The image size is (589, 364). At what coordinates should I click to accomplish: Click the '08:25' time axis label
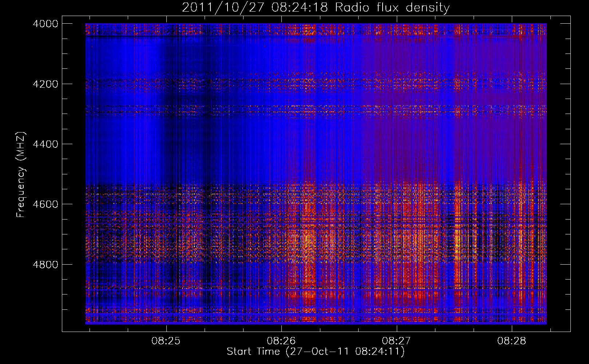(x=166, y=341)
